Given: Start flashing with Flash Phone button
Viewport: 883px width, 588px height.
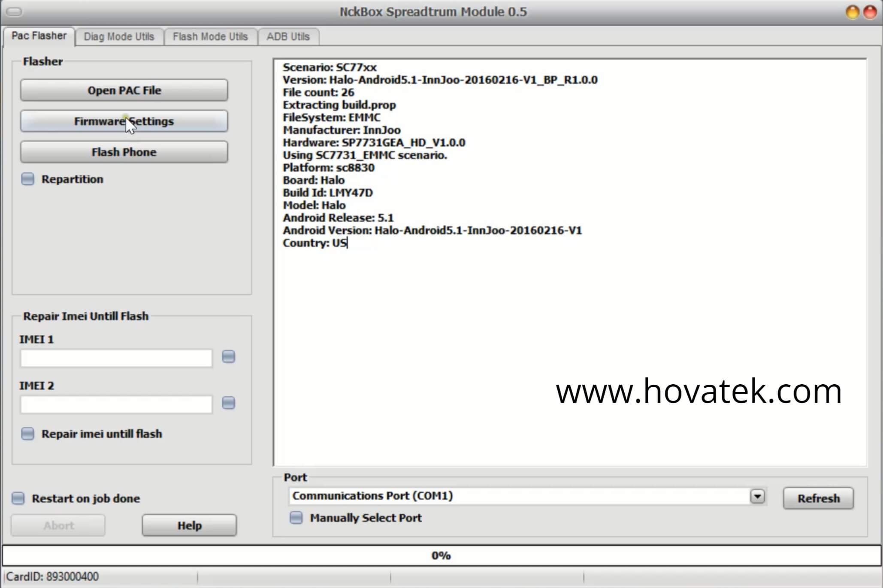Looking at the screenshot, I should [x=124, y=152].
